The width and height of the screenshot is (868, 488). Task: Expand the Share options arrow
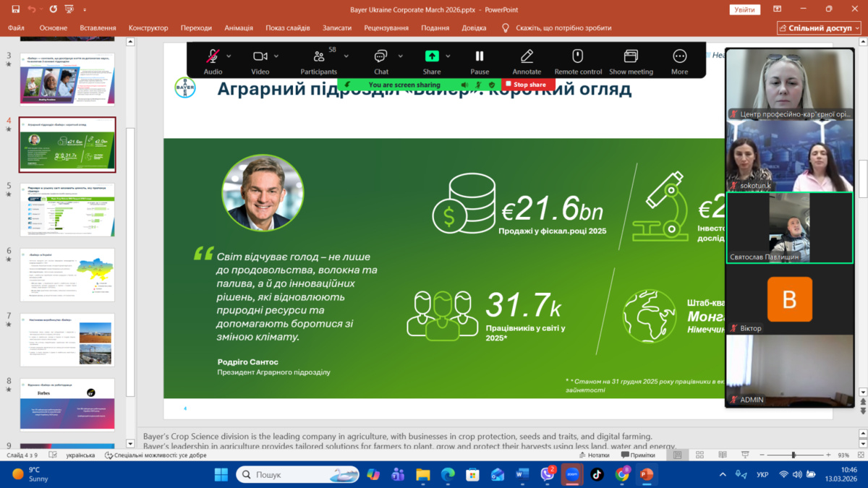[x=448, y=56]
